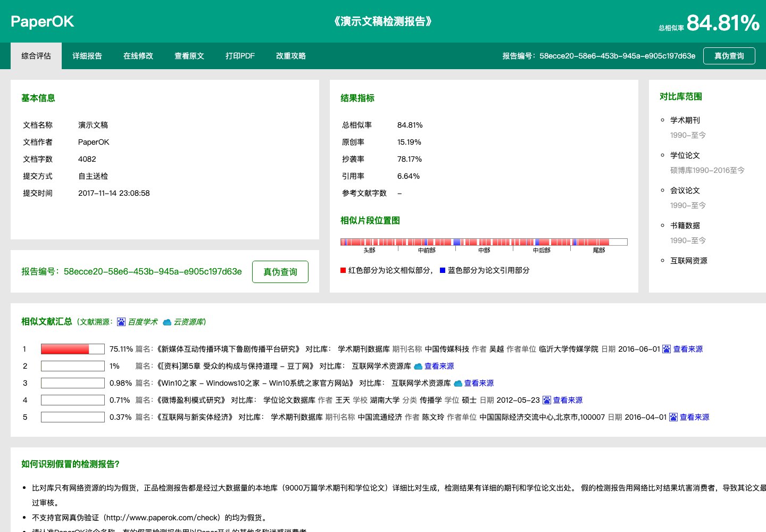Go to the 改重攻略 tab
The image size is (766, 532).
(x=291, y=56)
